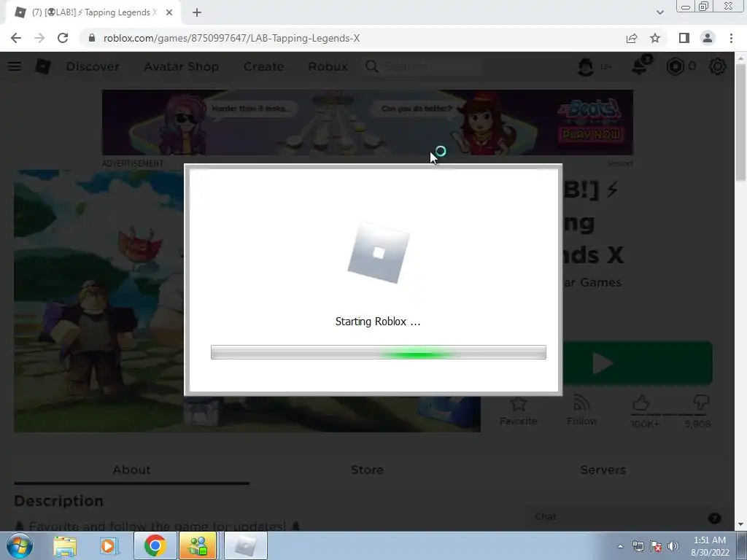
Task: Switch to the Servers tab
Action: pos(603,470)
